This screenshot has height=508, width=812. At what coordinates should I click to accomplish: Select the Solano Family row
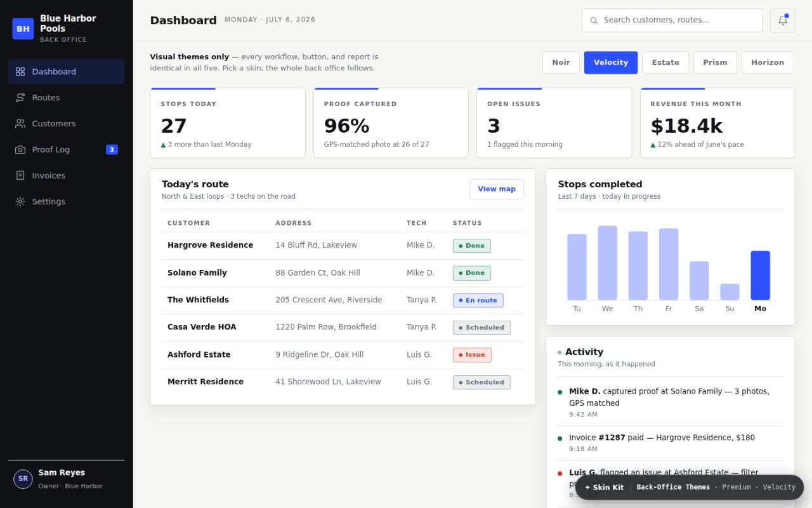[343, 273]
